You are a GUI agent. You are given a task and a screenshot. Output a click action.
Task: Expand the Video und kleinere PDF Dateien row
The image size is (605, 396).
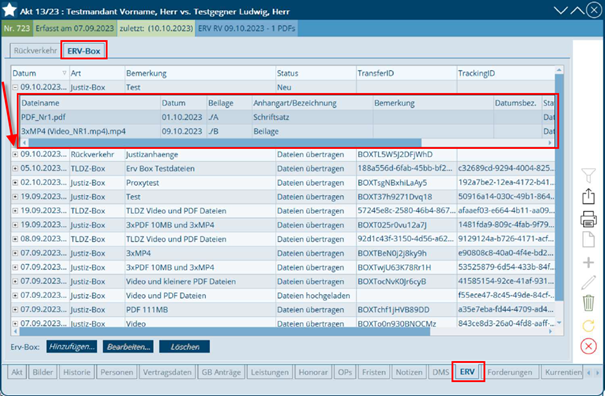(x=15, y=281)
